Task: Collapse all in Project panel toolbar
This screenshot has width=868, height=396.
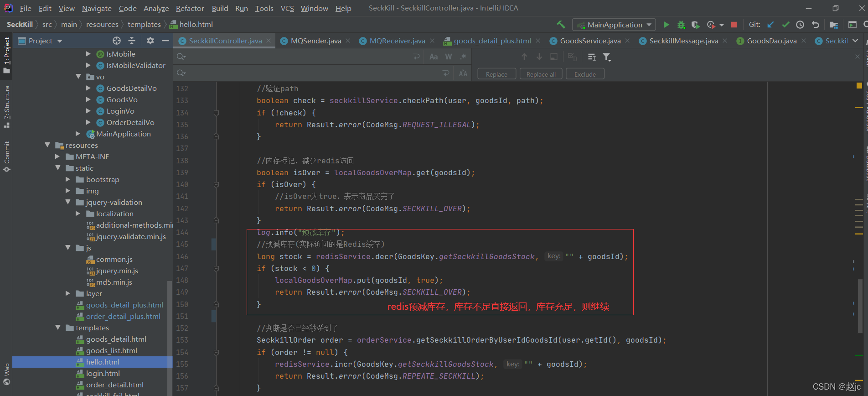Action: point(132,41)
